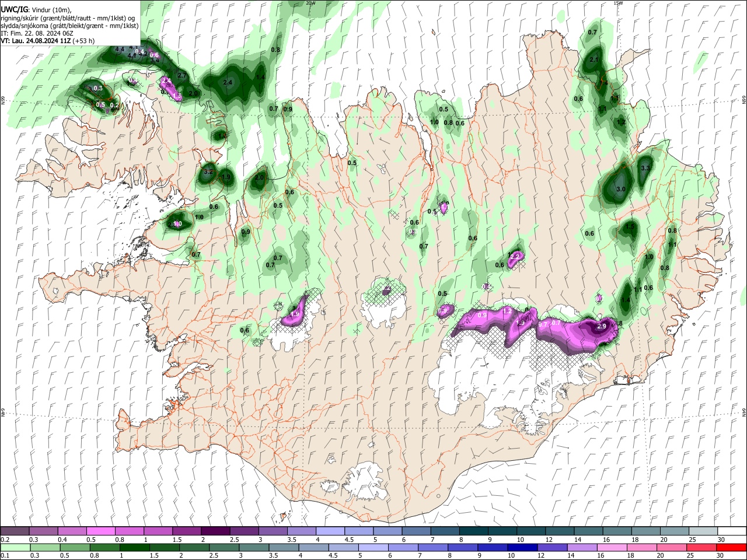Click the 'VT: Lau. 24.08.2024 11Z' valid time
Viewport: 747px width, 560px height.
pyautogui.click(x=36, y=41)
